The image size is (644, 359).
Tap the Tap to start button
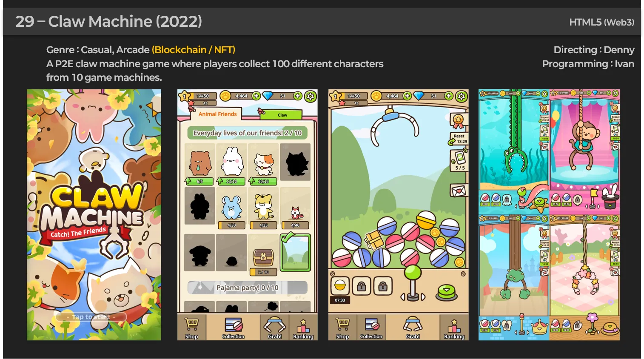tap(91, 317)
